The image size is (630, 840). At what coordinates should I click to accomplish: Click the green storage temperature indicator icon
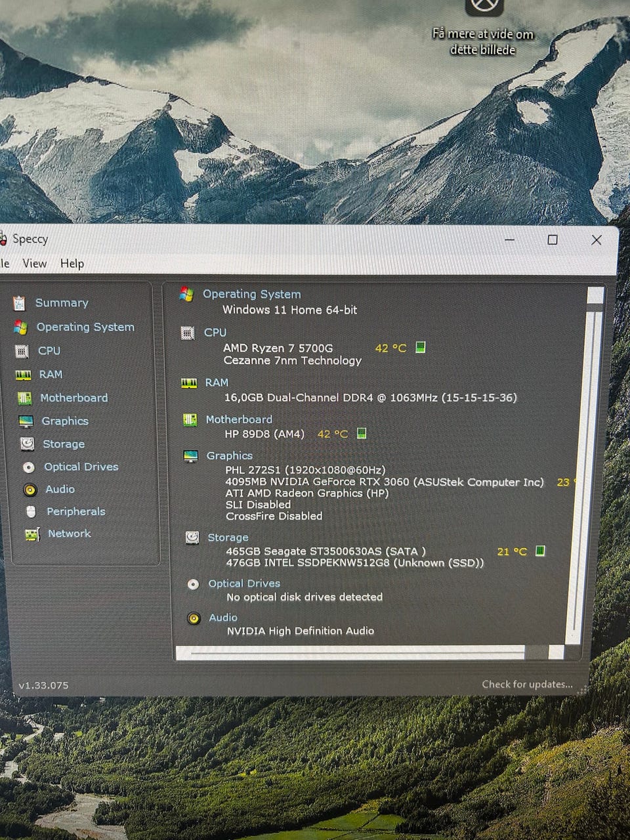[540, 551]
